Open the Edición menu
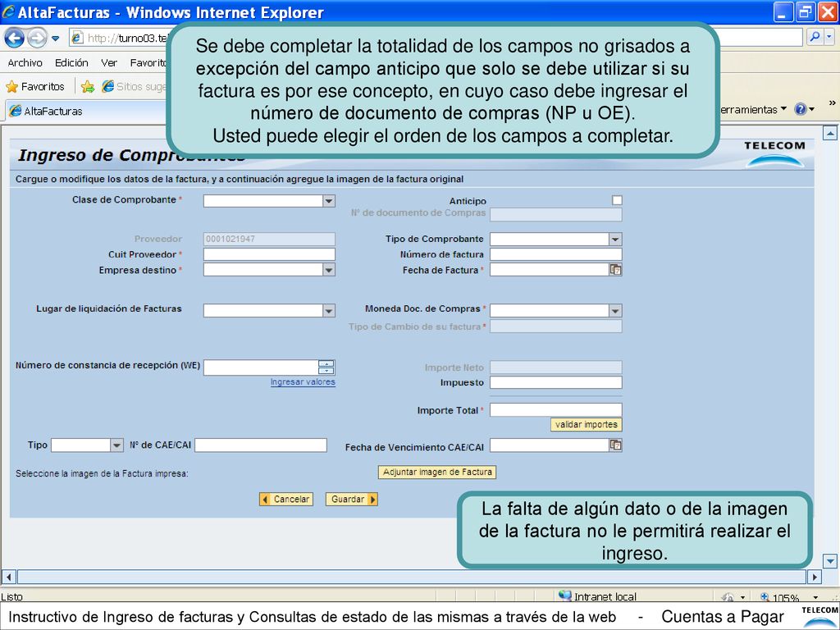 pyautogui.click(x=71, y=62)
